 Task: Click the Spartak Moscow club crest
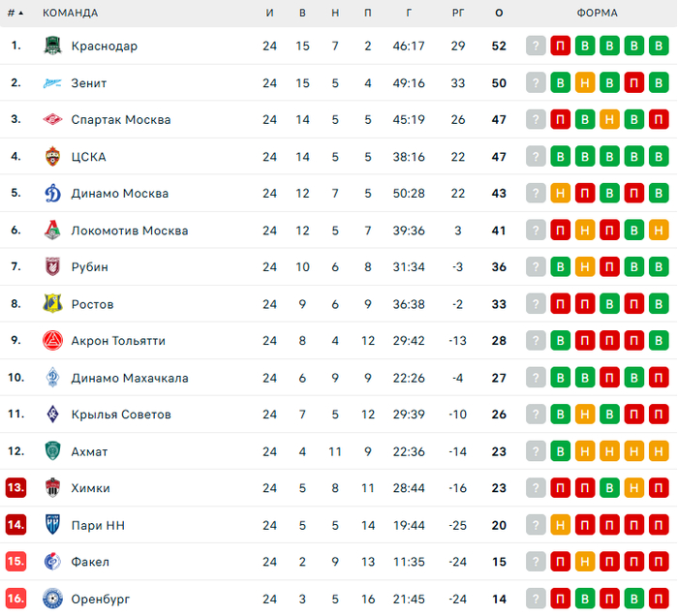click(x=53, y=119)
